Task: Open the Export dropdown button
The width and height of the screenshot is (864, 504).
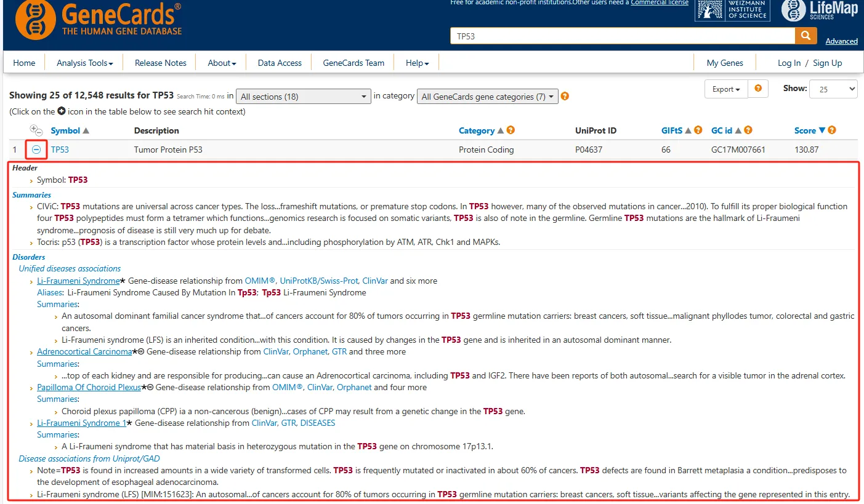Action: tap(725, 89)
